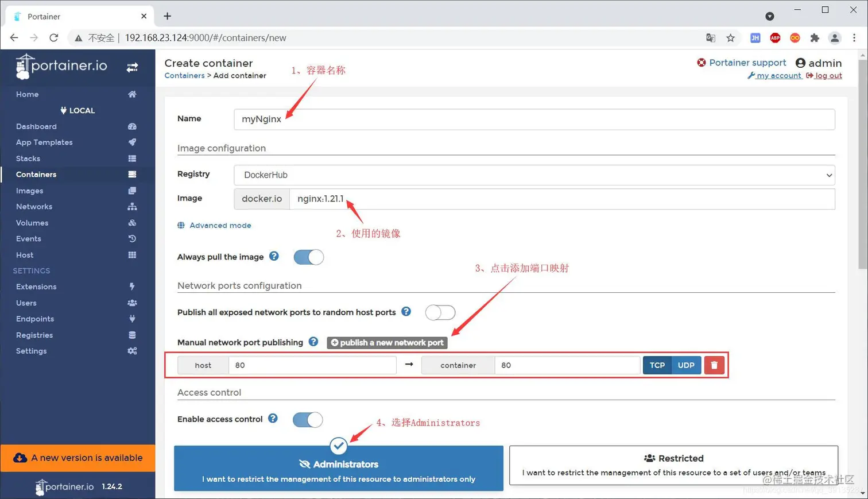The image size is (868, 499).
Task: Open the browser extensions puzzle icon
Action: pos(815,38)
